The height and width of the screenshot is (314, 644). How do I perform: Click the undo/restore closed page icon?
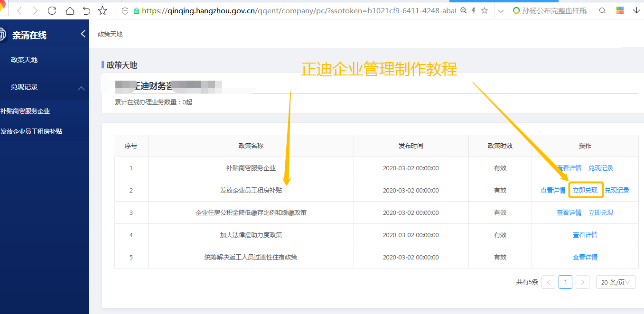(86, 10)
